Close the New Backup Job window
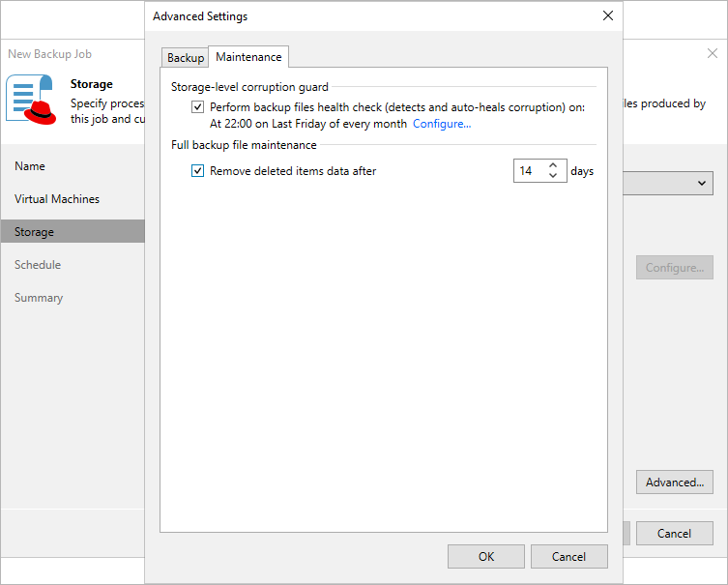 tap(713, 53)
